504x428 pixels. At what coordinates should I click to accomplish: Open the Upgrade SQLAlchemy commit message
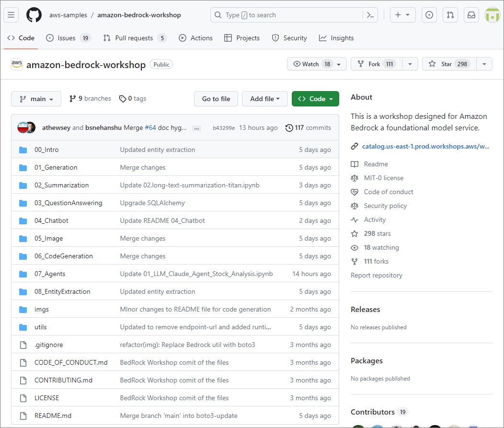pyautogui.click(x=152, y=203)
